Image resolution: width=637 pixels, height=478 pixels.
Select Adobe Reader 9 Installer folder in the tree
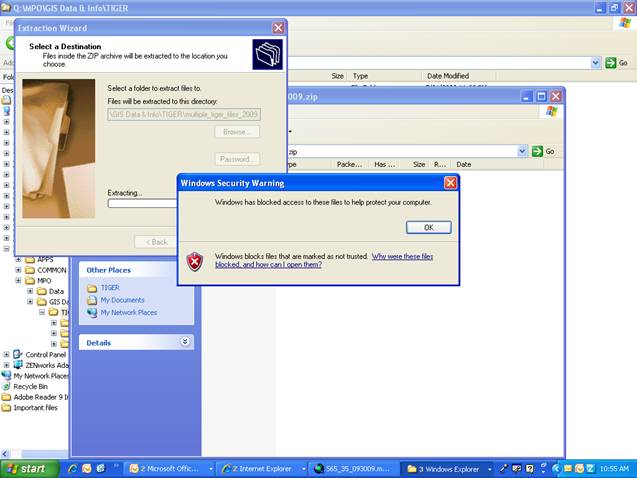click(x=41, y=397)
